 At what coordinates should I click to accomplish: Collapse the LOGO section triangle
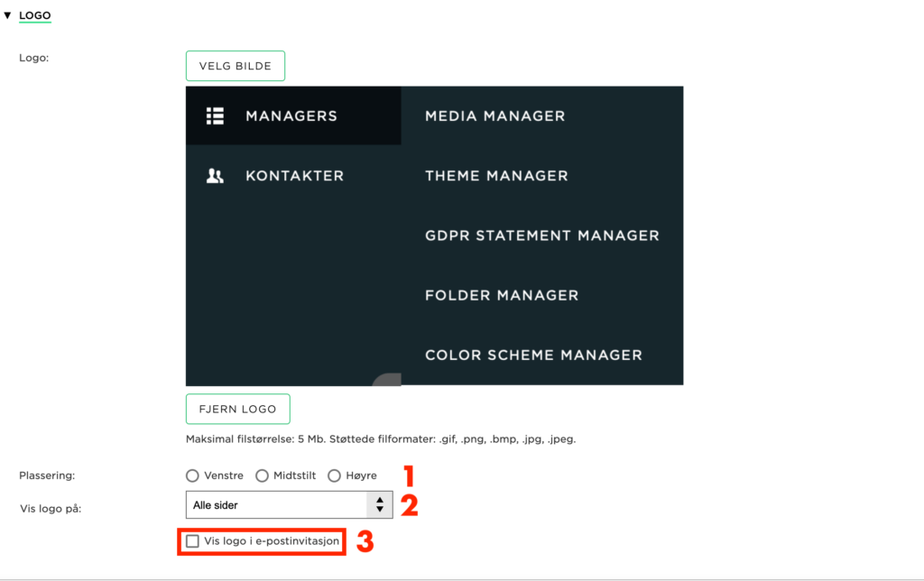7,15
